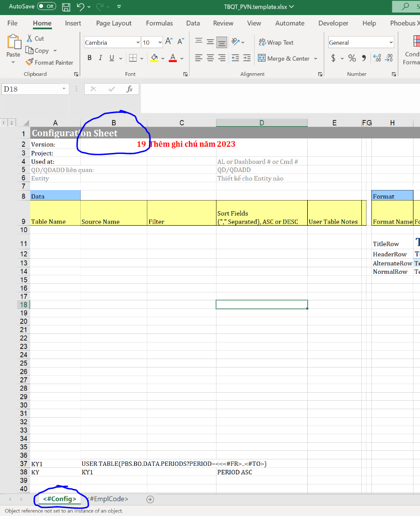
Task: Click the Insert Function fx icon
Action: coord(129,89)
